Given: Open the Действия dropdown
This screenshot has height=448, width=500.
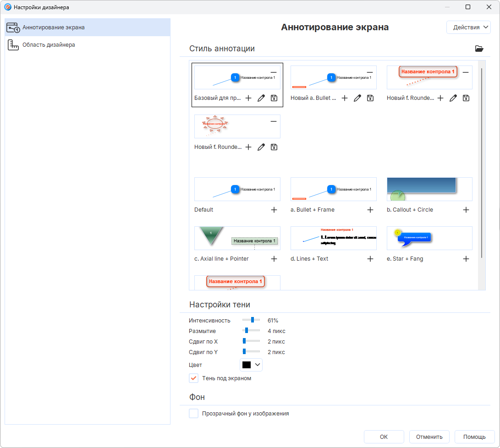Looking at the screenshot, I should click(468, 27).
